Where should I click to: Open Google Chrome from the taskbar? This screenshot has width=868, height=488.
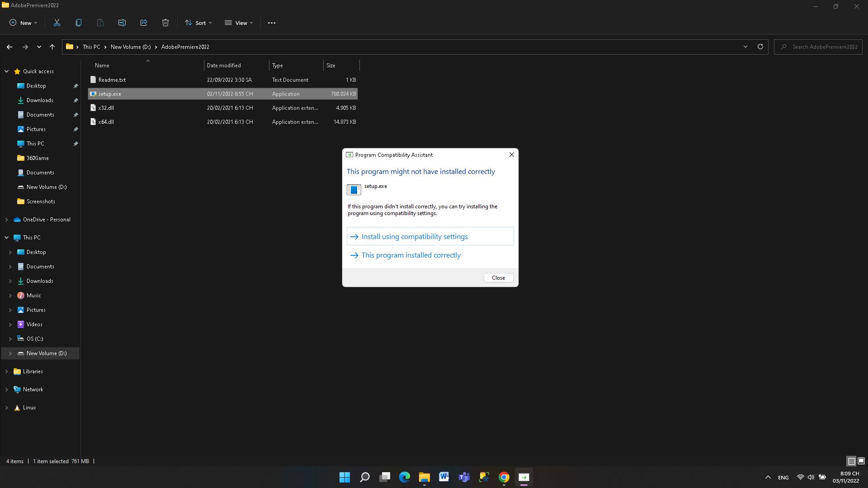504,477
